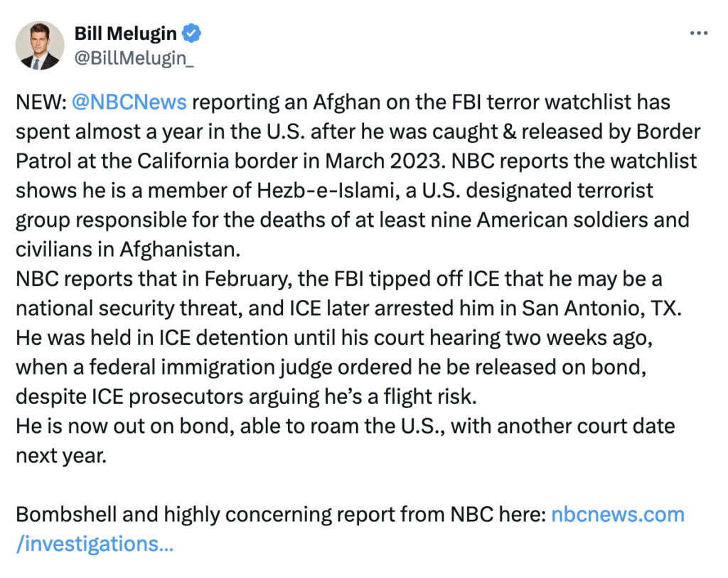Click the text 'civilians in Afghanistan.'

[128, 250]
